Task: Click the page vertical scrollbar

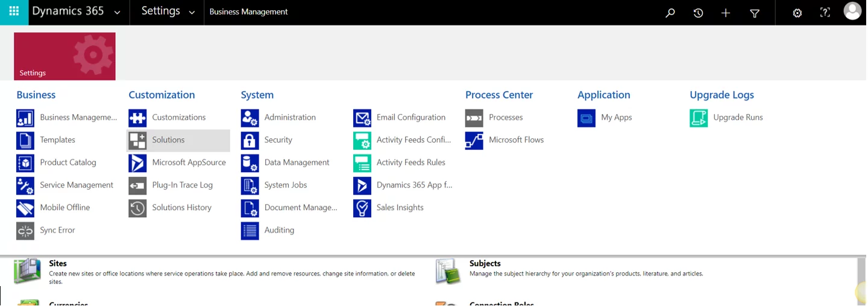Action: point(862,281)
